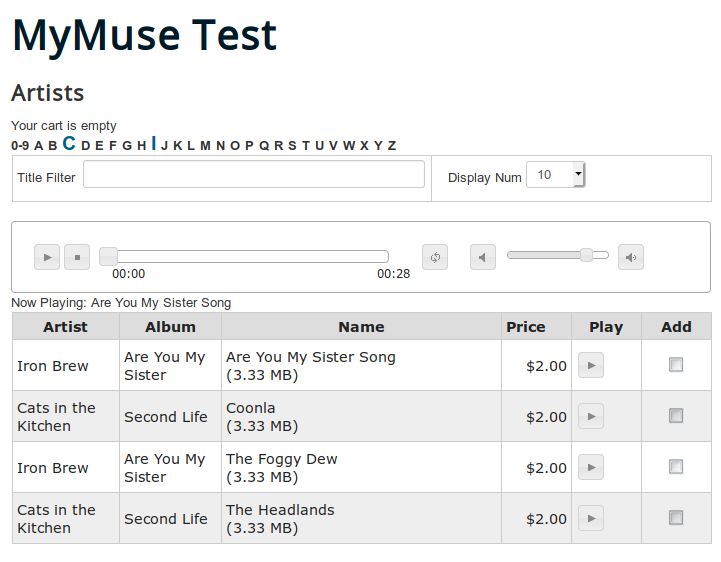The height and width of the screenshot is (562, 721).
Task: Filter artists by letter V
Action: click(x=333, y=146)
